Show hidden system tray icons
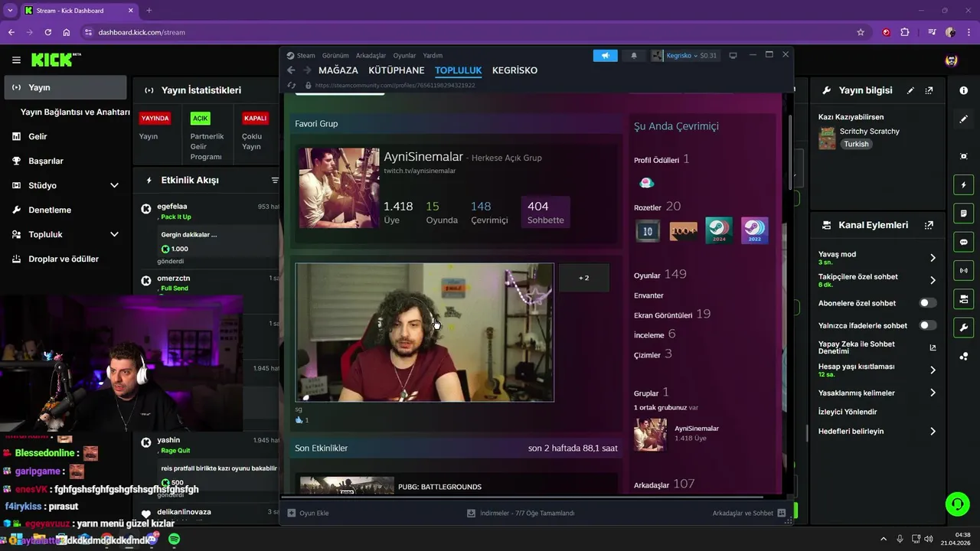 [x=884, y=539]
